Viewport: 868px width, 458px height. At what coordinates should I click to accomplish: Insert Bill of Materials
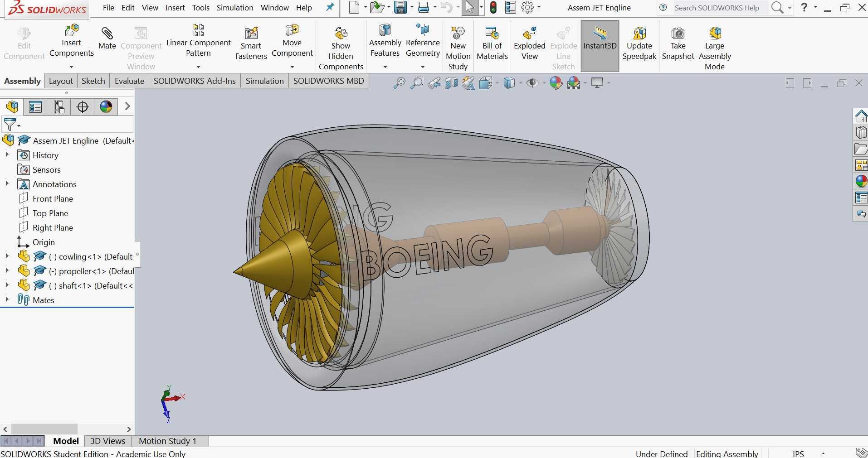tap(492, 43)
